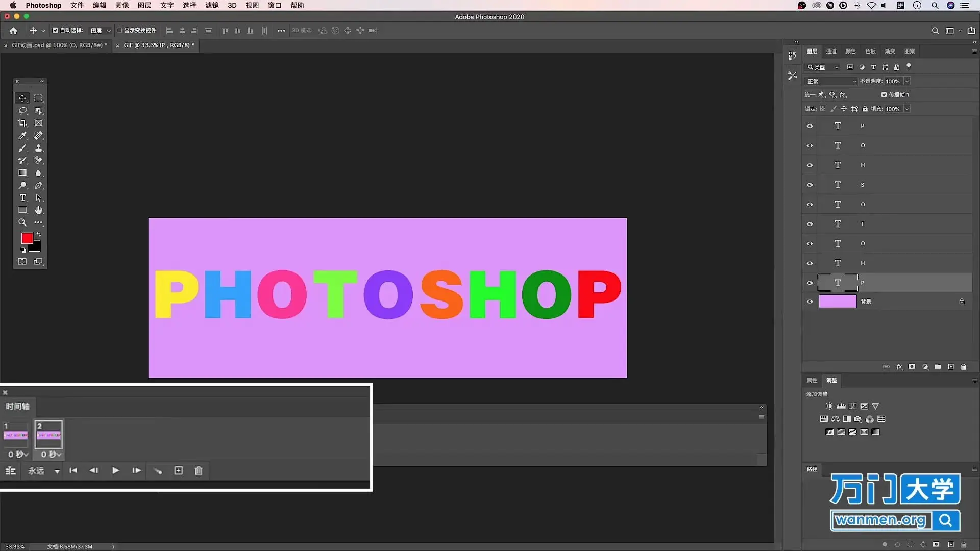The image size is (980, 551).
Task: Go to the next frame
Action: pos(136,470)
